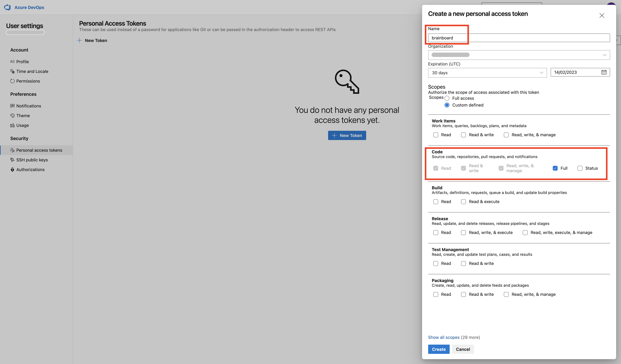This screenshot has height=364, width=621.
Task: Click the Azure DevOps logo icon
Action: click(7, 7)
